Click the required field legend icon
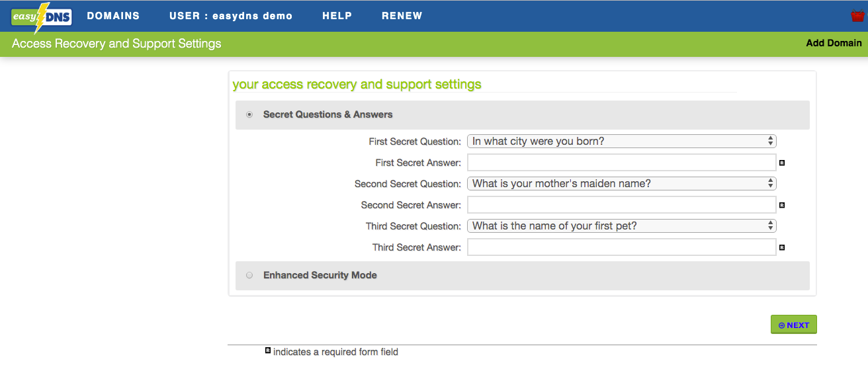The image size is (868, 373). (x=268, y=351)
